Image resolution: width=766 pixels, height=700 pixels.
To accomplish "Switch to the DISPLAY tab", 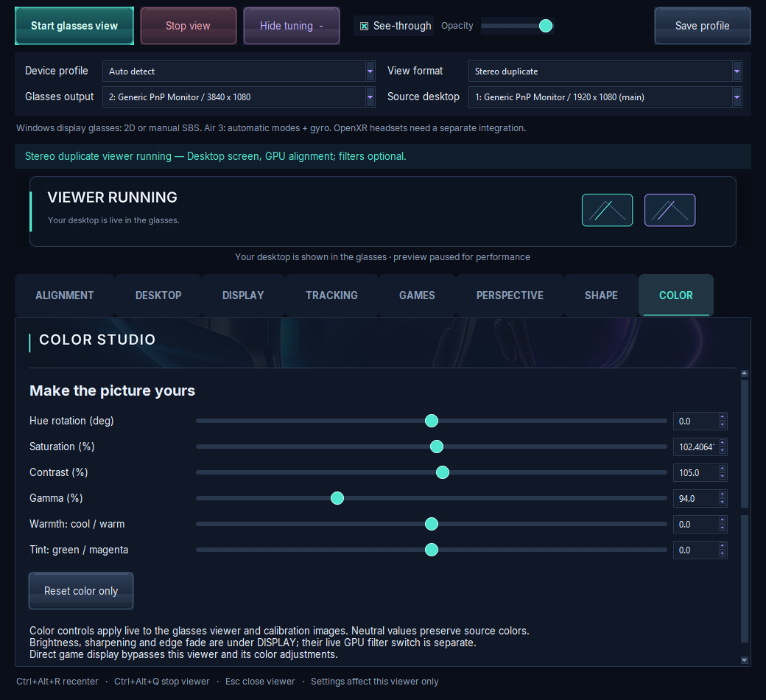I will pos(243,295).
